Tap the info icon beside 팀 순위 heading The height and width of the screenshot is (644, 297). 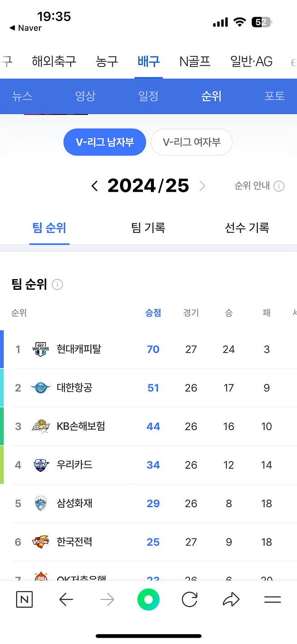coord(57,284)
